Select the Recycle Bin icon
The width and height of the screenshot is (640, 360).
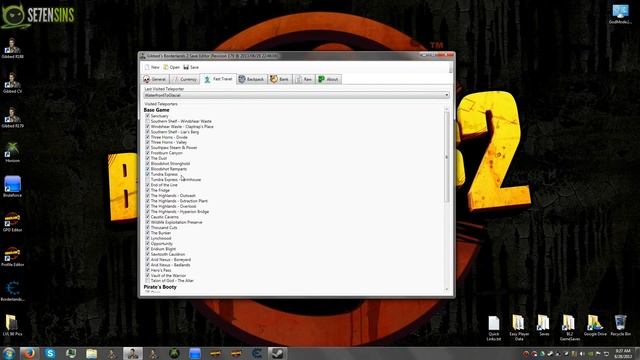click(x=620, y=325)
